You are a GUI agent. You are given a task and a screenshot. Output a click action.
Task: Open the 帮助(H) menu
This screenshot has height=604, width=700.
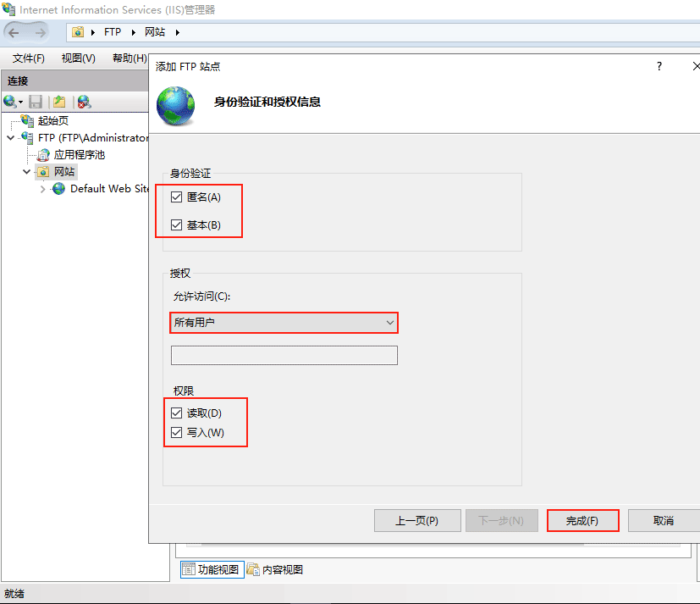point(130,58)
